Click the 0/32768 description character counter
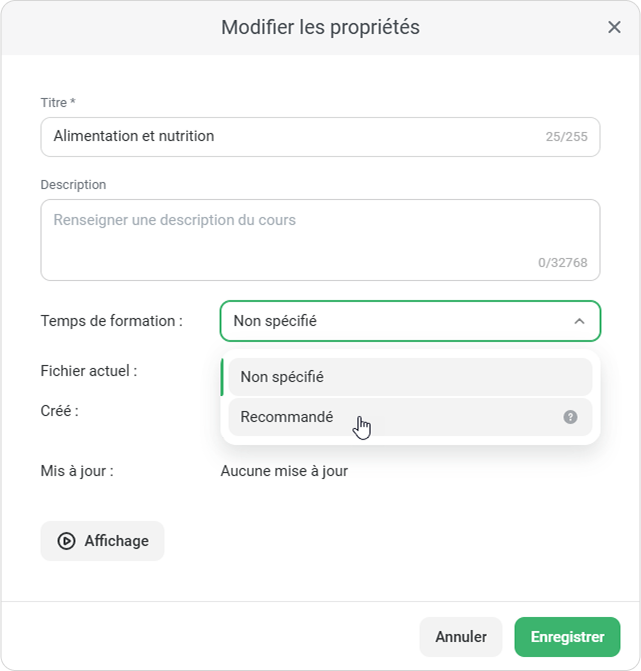641x671 pixels. coord(562,263)
